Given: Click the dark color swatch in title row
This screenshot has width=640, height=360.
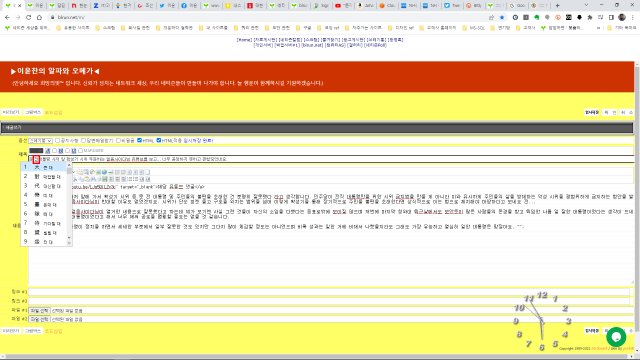Looking at the screenshot, I should point(36,151).
